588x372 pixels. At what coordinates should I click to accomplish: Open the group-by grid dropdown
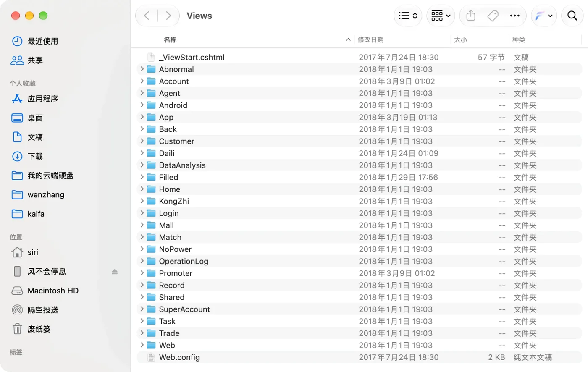click(x=441, y=16)
